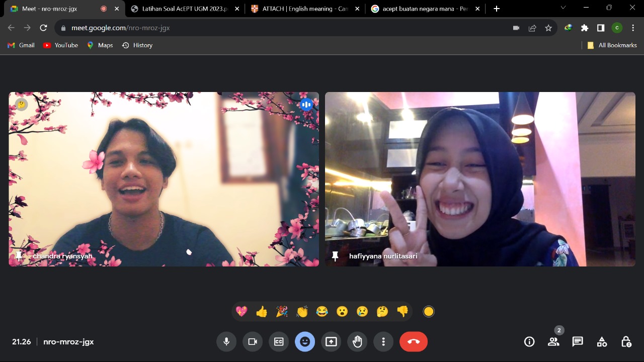Open the Activities shapes icon
Image resolution: width=644 pixels, height=362 pixels.
coord(602,342)
